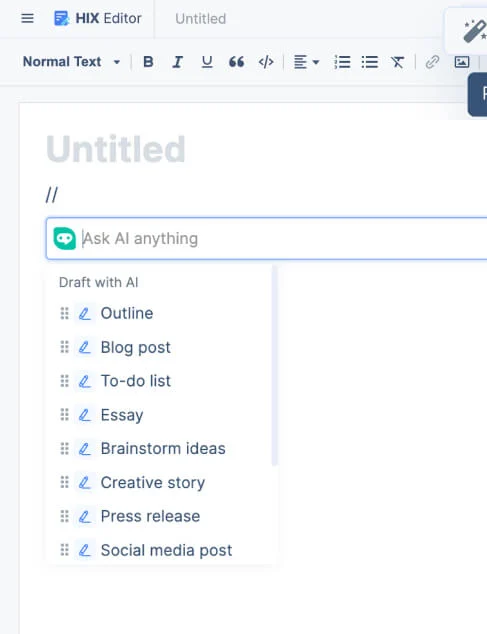This screenshot has width=487, height=634.
Task: Click the Draft with AI list scrollbar
Action: coord(275,365)
